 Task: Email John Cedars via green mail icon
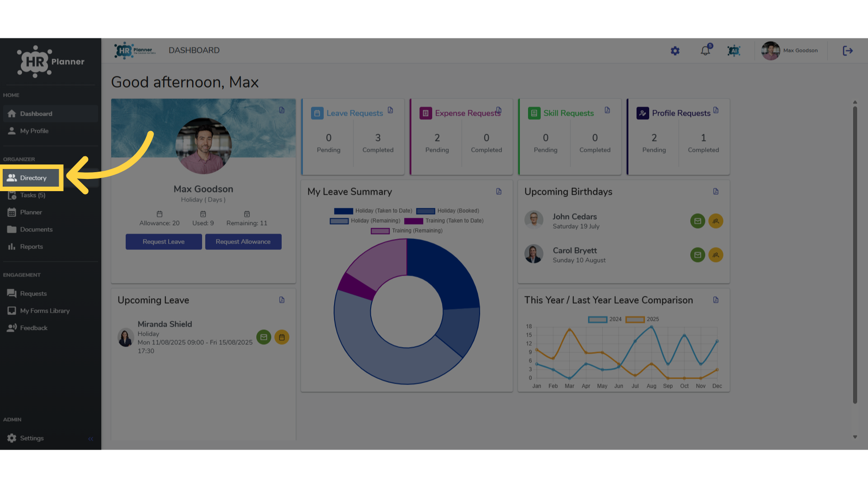[x=698, y=221]
